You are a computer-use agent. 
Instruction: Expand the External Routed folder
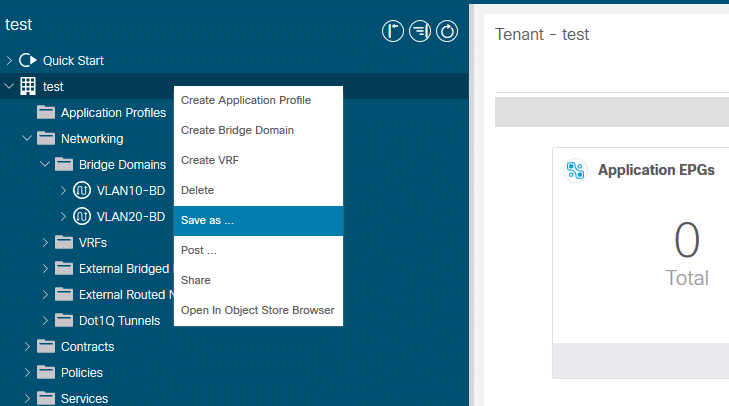[45, 295]
